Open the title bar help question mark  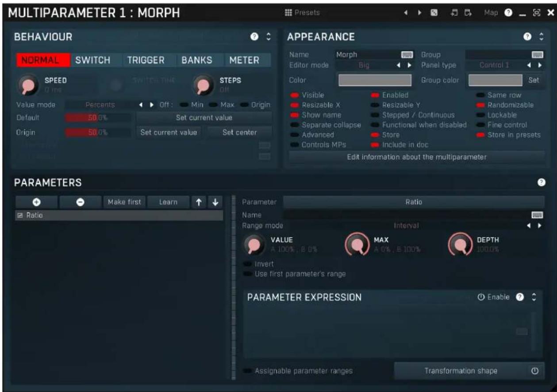(x=508, y=13)
